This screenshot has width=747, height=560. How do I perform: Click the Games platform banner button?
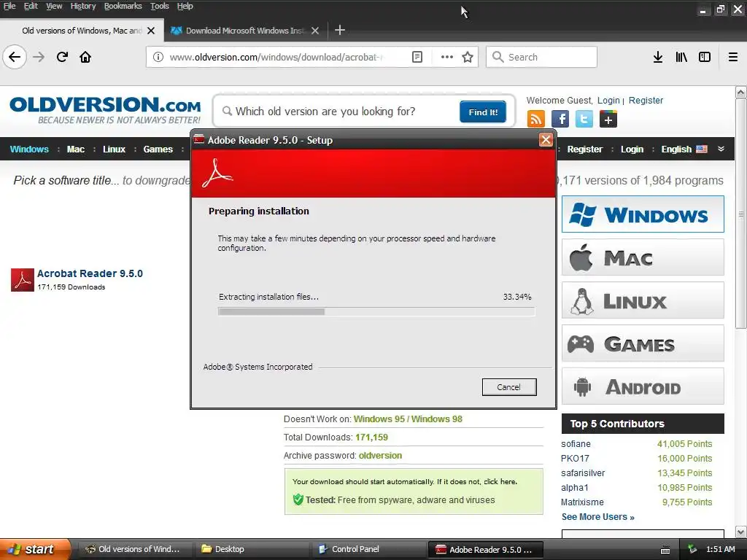coord(643,343)
